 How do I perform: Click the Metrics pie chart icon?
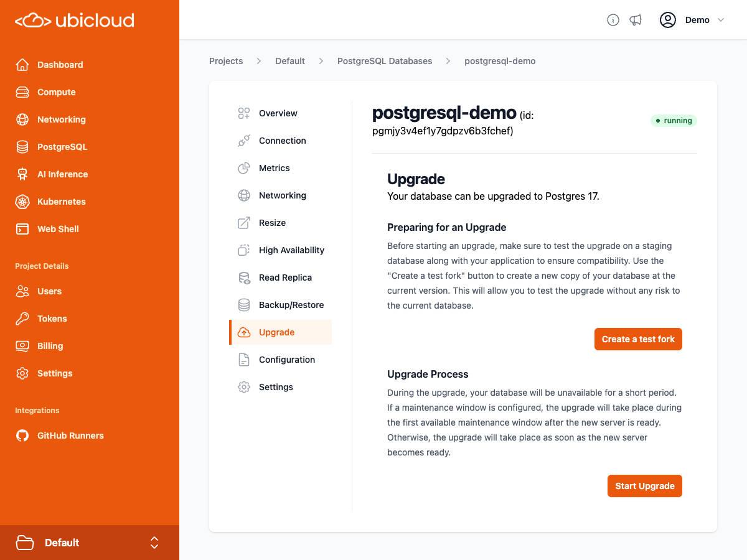(244, 168)
